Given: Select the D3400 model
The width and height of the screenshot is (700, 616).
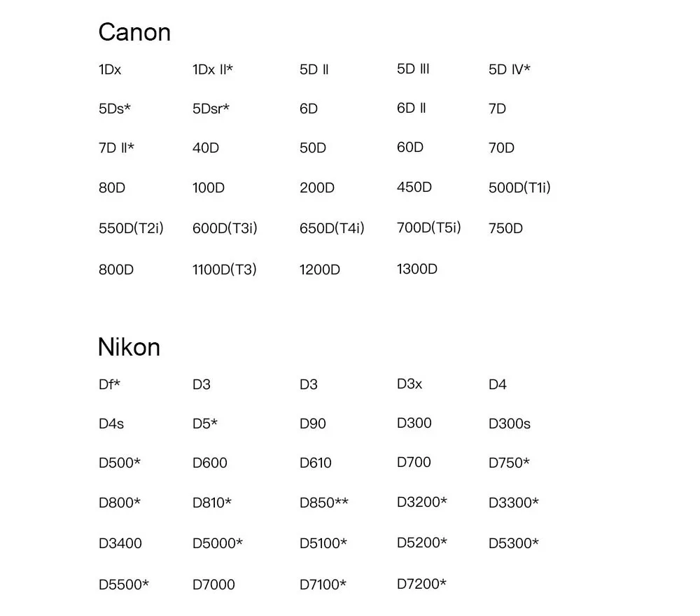Looking at the screenshot, I should click(120, 543).
